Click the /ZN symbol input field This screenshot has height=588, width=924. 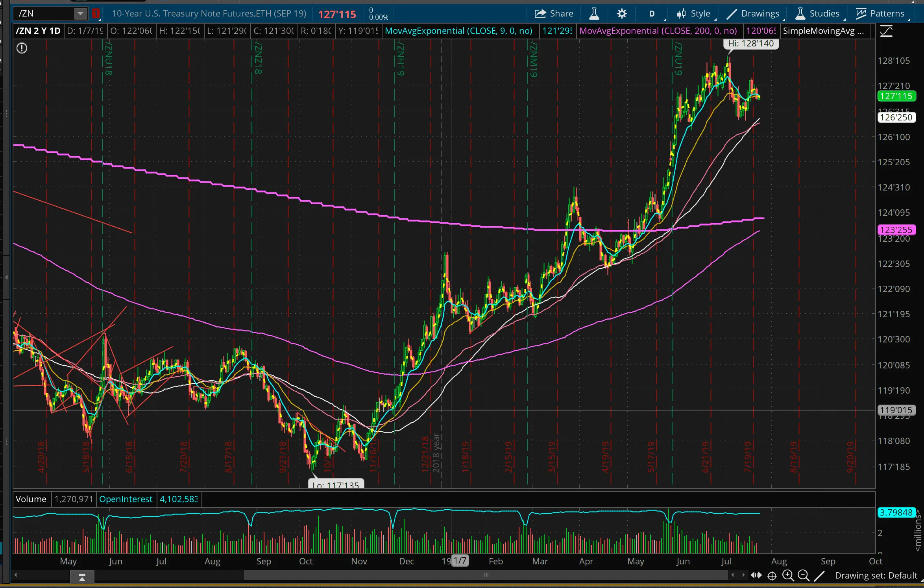click(44, 14)
